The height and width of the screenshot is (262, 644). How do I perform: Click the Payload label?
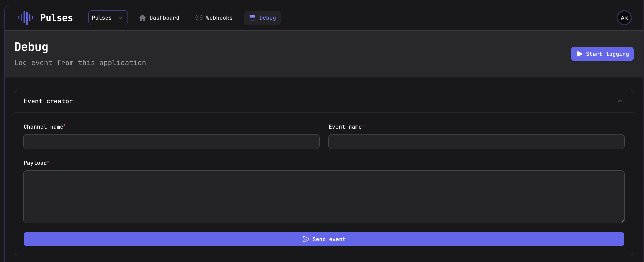click(x=36, y=163)
